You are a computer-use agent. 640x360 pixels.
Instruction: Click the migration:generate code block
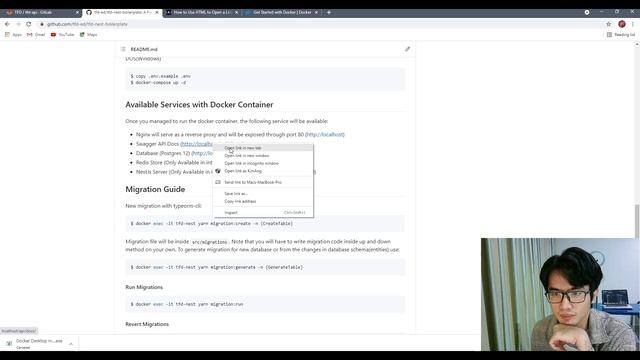265,267
